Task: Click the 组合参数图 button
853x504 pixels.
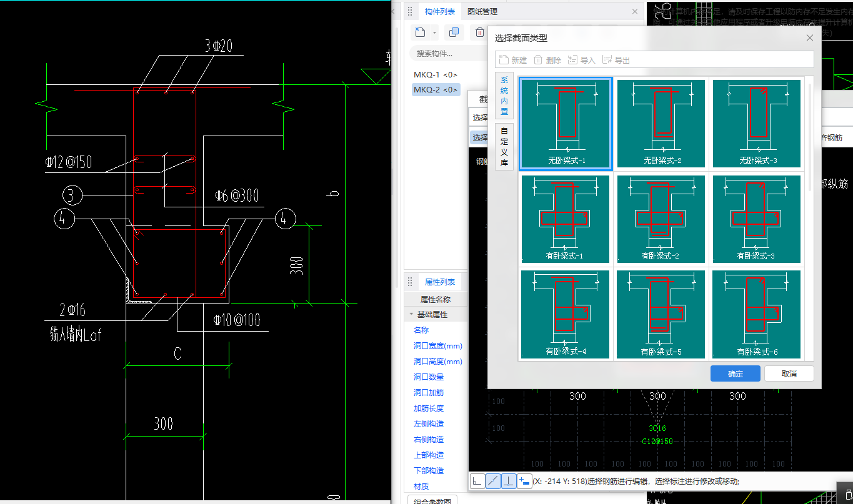Action: (x=432, y=500)
